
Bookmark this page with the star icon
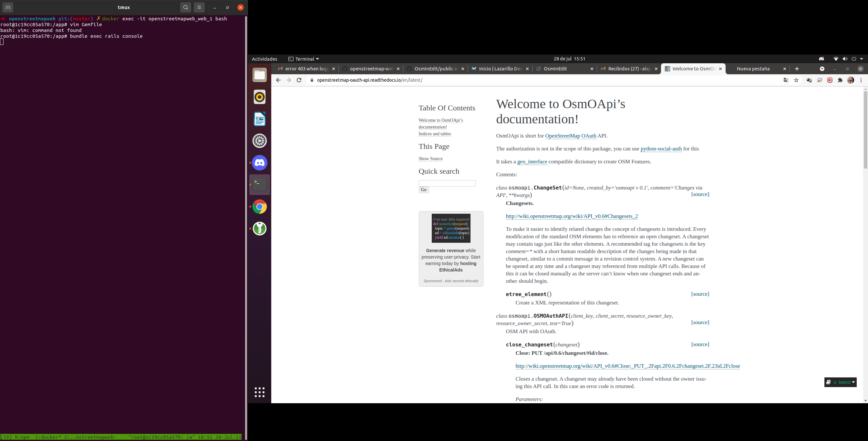(796, 80)
